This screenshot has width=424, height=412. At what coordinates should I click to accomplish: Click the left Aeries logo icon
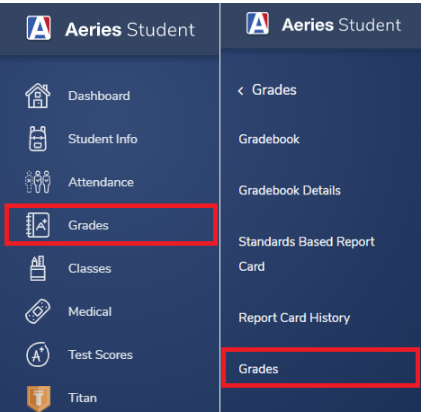click(39, 28)
